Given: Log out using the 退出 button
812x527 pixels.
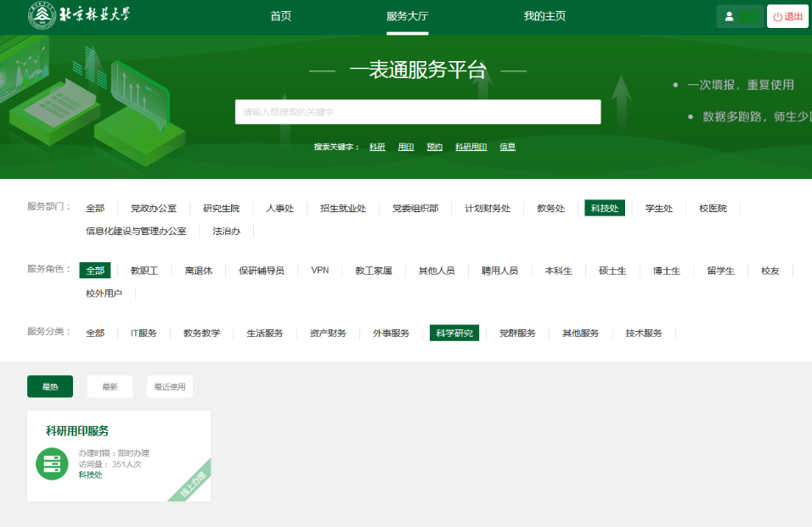Looking at the screenshot, I should point(787,17).
